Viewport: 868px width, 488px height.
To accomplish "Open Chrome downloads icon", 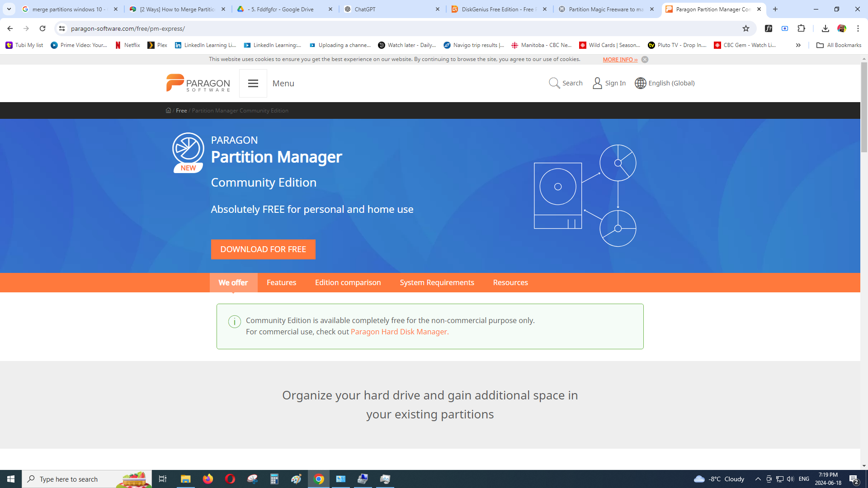I will (x=825, y=28).
